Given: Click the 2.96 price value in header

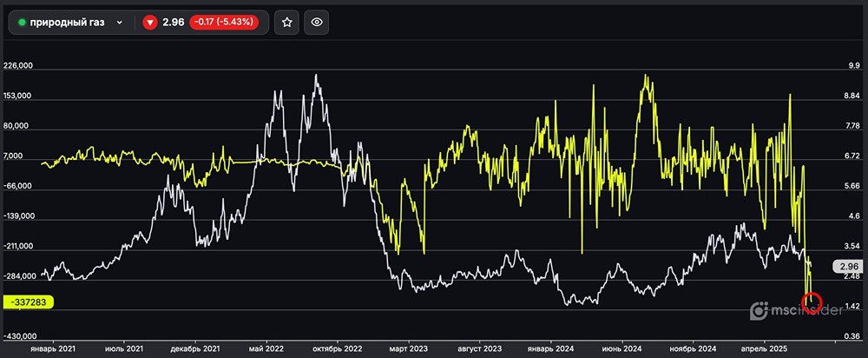Looking at the screenshot, I should (174, 23).
